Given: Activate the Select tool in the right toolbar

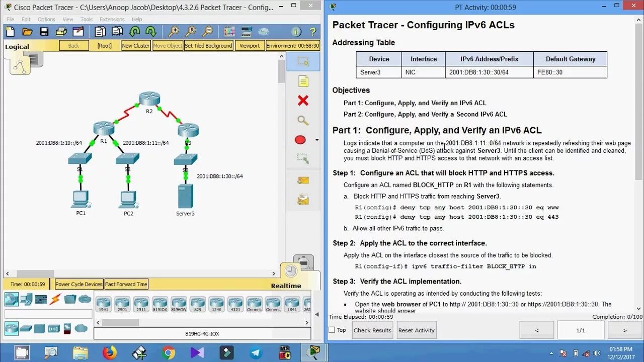Looking at the screenshot, I should pos(303,61).
